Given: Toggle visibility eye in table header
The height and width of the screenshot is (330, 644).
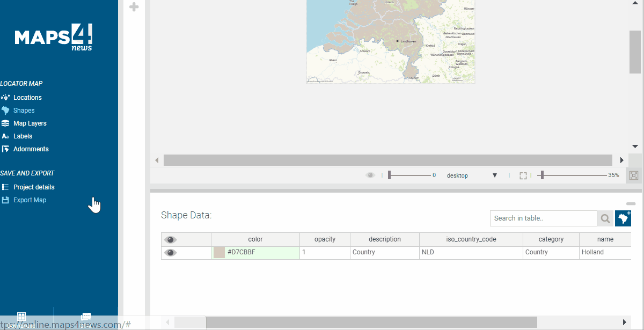Looking at the screenshot, I should pyautogui.click(x=171, y=239).
